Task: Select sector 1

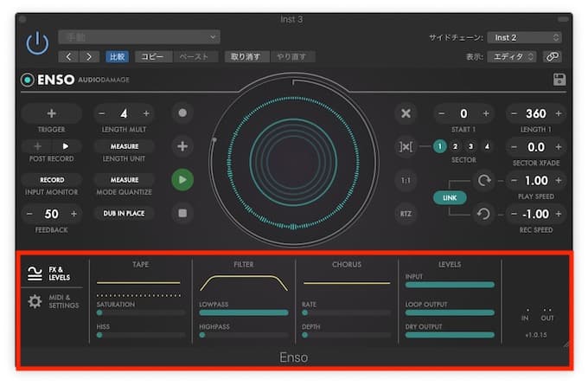Action: click(440, 146)
